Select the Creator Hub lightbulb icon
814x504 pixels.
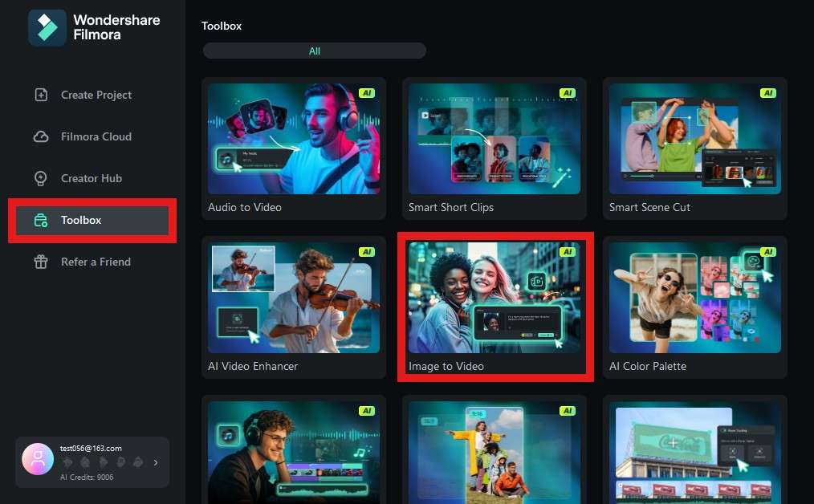pos(40,178)
